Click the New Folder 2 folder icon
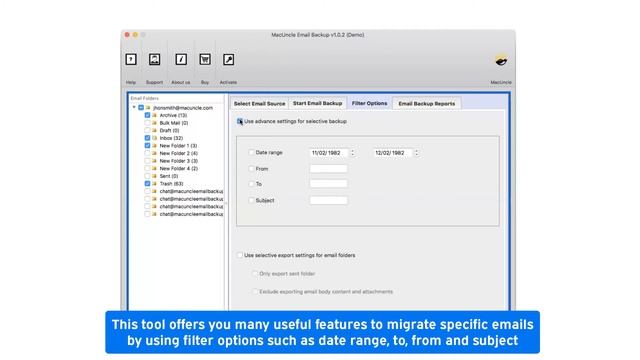Image resolution: width=640 pixels, height=360 pixels. point(155,153)
